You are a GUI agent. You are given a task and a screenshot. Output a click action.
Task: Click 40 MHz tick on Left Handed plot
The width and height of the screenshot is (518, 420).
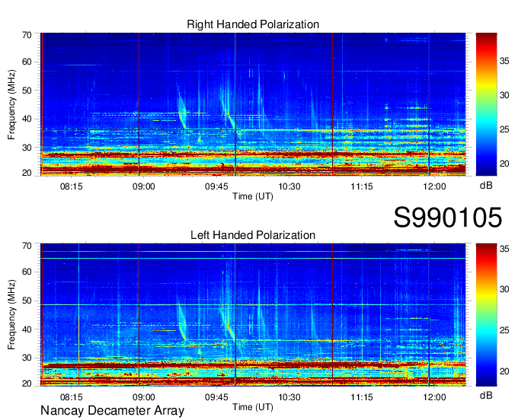point(27,329)
